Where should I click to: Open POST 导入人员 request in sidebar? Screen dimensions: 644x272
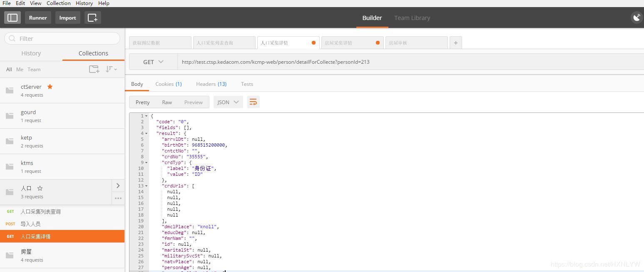pos(62,224)
